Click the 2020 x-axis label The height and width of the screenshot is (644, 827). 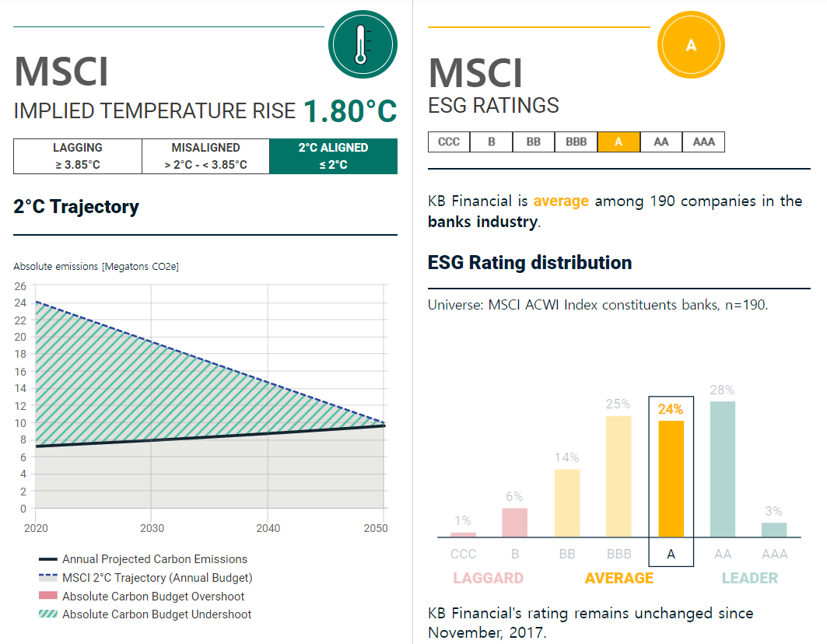[x=36, y=528]
